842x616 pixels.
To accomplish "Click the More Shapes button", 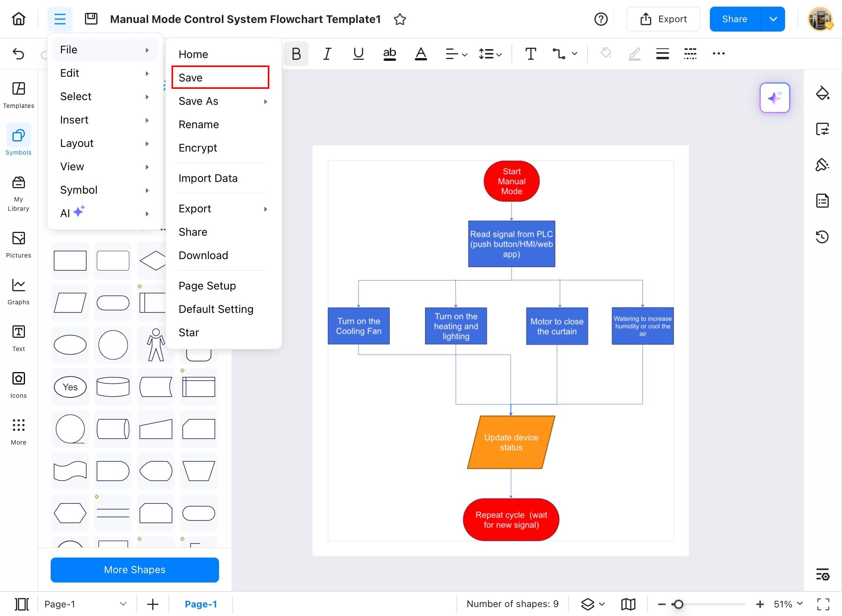I will coord(134,570).
